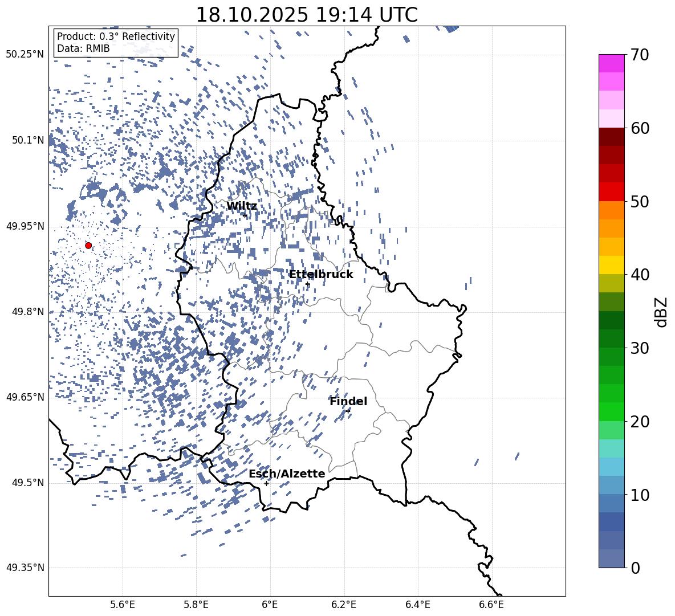Click the colorbar label 70
675x616 pixels.
point(640,55)
